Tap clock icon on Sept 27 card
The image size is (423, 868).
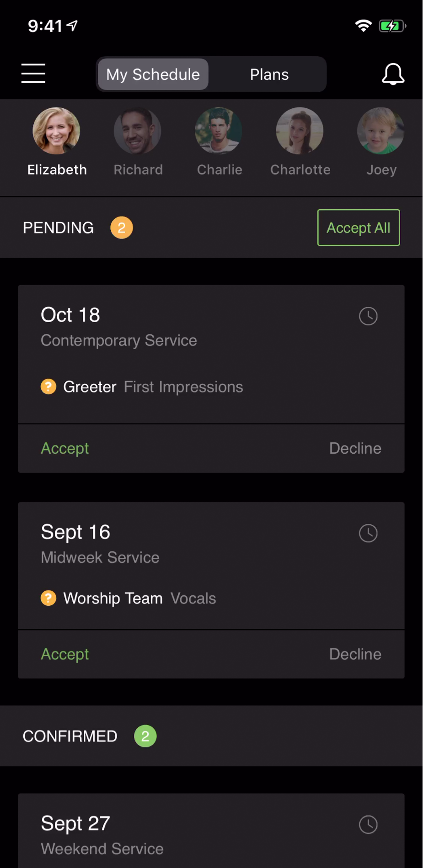point(368,824)
